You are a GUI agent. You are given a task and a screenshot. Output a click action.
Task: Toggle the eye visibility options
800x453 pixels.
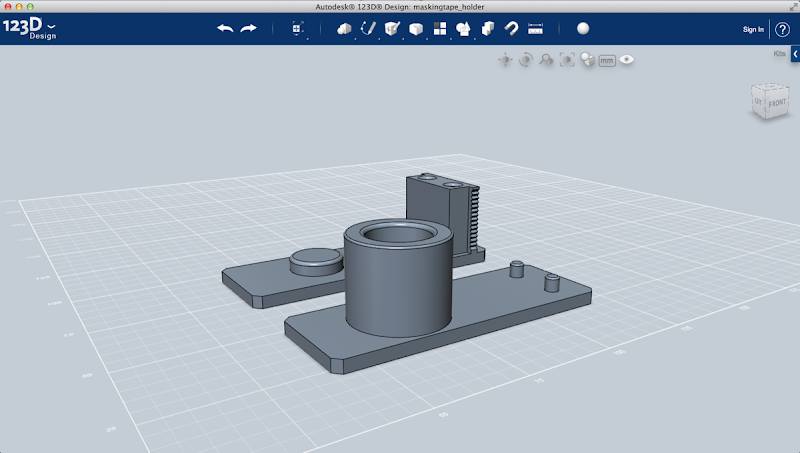click(627, 60)
